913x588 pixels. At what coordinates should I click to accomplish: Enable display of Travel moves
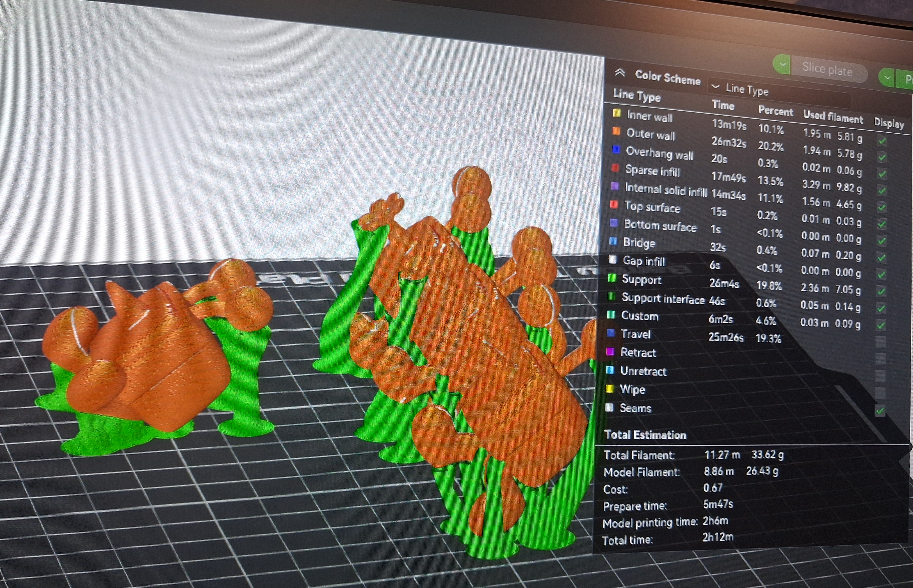pyautogui.click(x=881, y=342)
